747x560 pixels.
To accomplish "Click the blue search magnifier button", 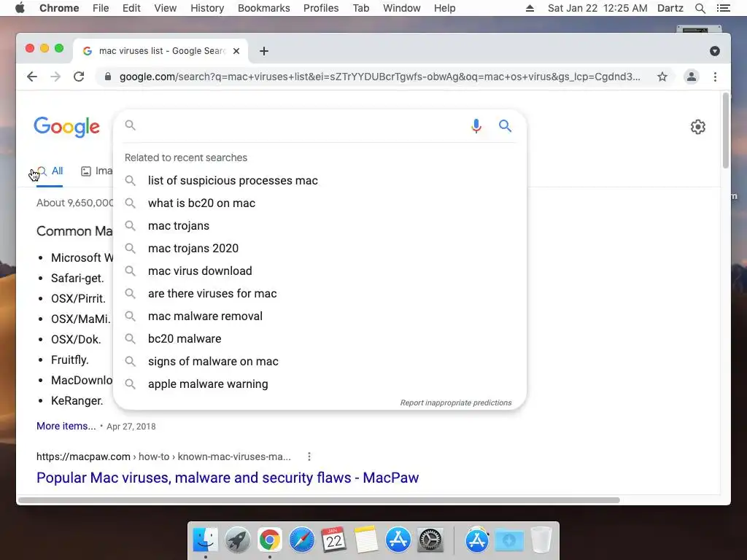I will (x=505, y=125).
